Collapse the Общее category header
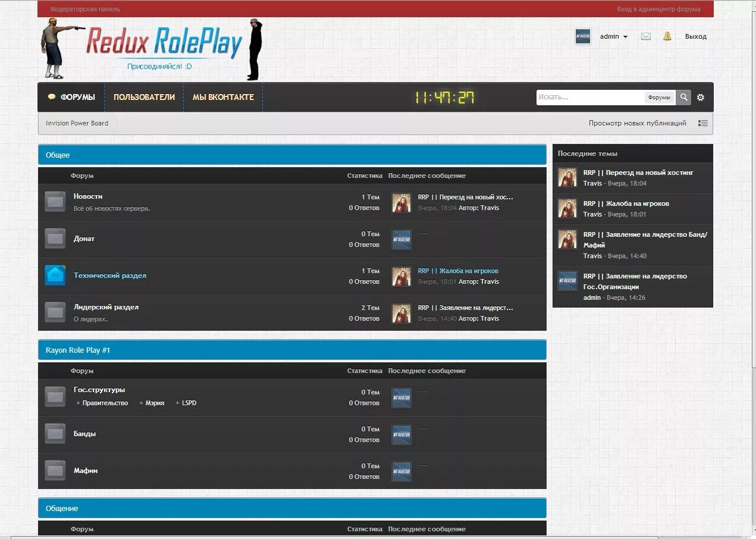Screen dimensions: 756x539 (292, 155)
